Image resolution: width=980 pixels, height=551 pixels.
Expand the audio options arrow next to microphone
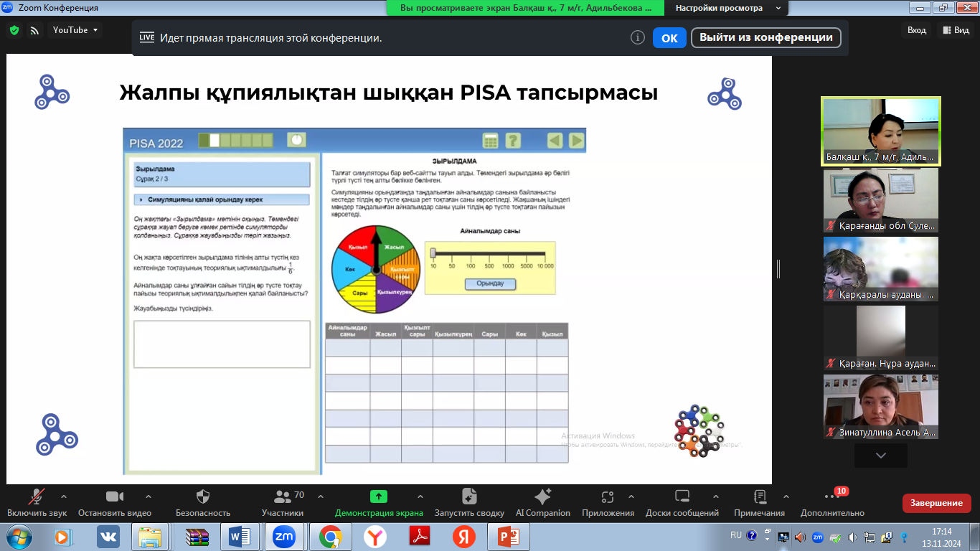64,496
